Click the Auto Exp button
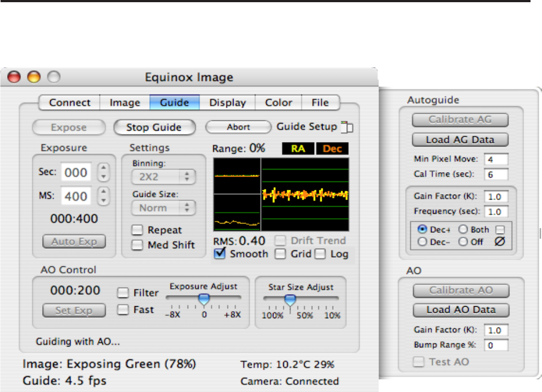Image resolution: width=542 pixels, height=392 pixels. point(74,241)
